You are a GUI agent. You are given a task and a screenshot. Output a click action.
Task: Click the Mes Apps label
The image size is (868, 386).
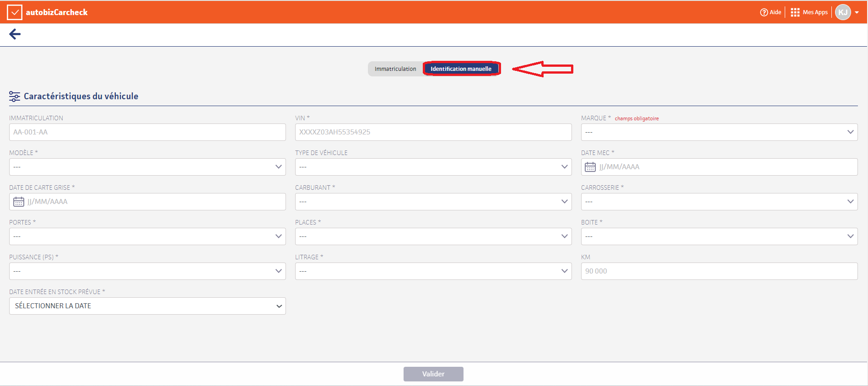(x=815, y=12)
